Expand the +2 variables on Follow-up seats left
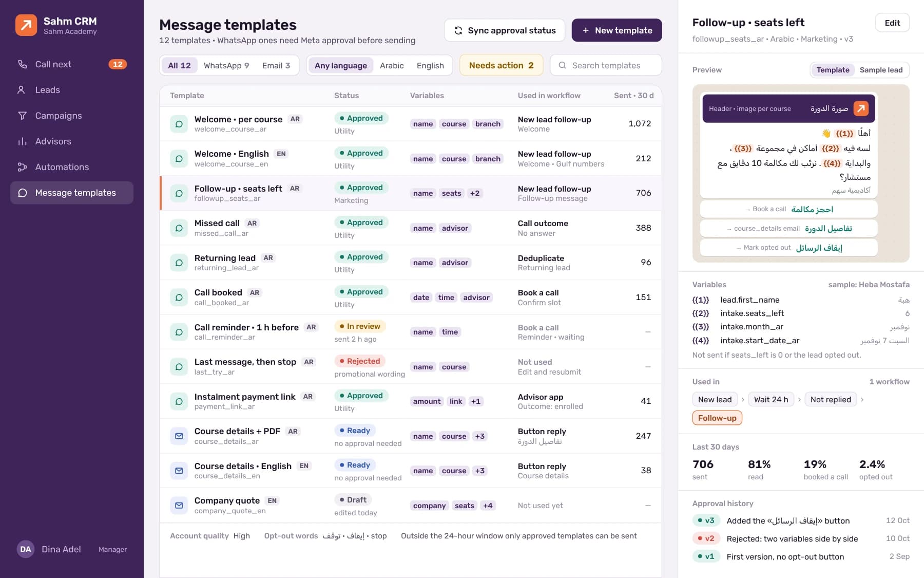 [x=475, y=193]
